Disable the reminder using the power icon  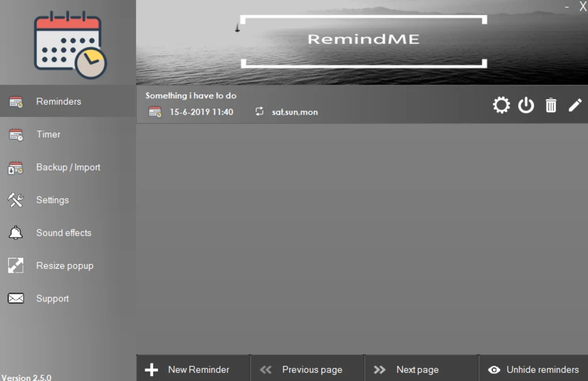click(x=526, y=104)
